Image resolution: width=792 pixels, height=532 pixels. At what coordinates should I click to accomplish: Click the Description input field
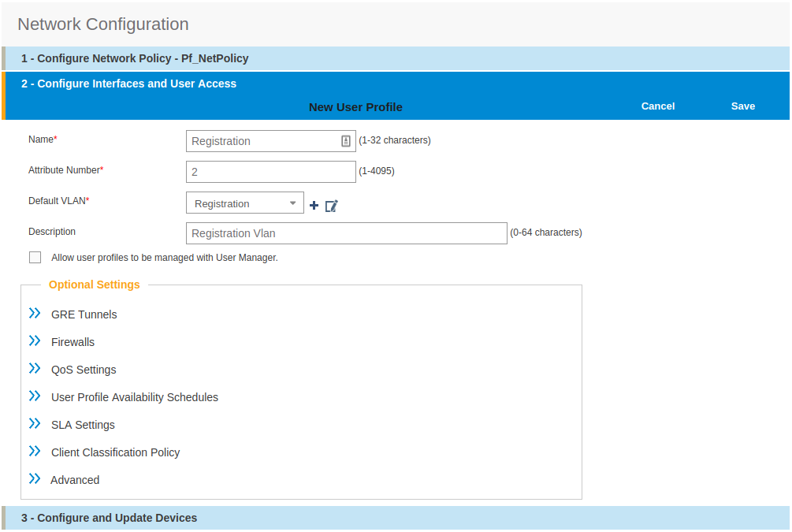[346, 233]
